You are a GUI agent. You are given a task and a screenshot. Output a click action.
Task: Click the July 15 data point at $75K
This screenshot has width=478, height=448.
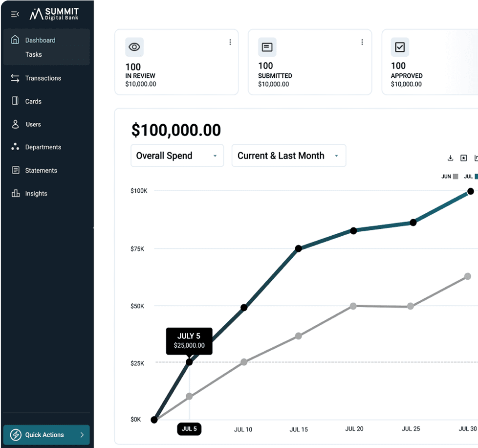[299, 248]
